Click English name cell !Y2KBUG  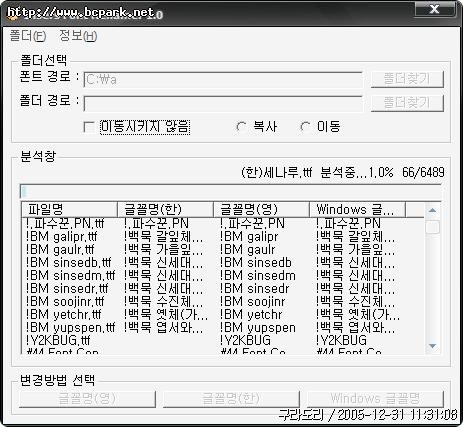click(x=245, y=341)
